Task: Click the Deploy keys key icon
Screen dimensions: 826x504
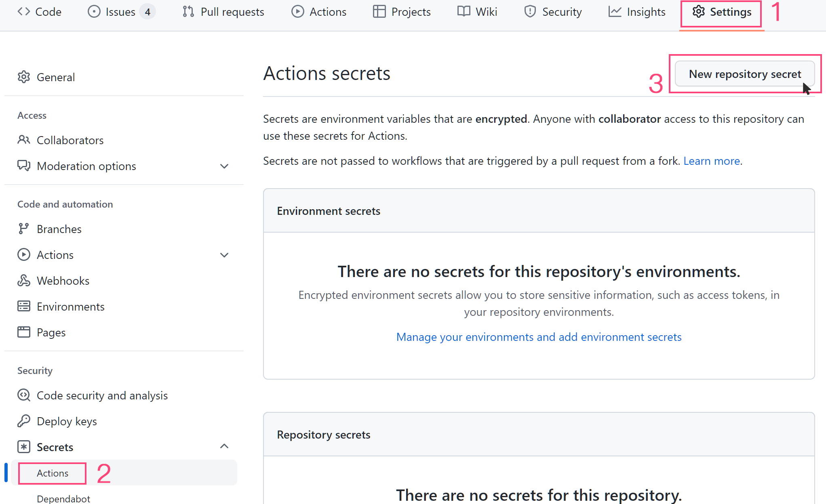Action: 24,421
